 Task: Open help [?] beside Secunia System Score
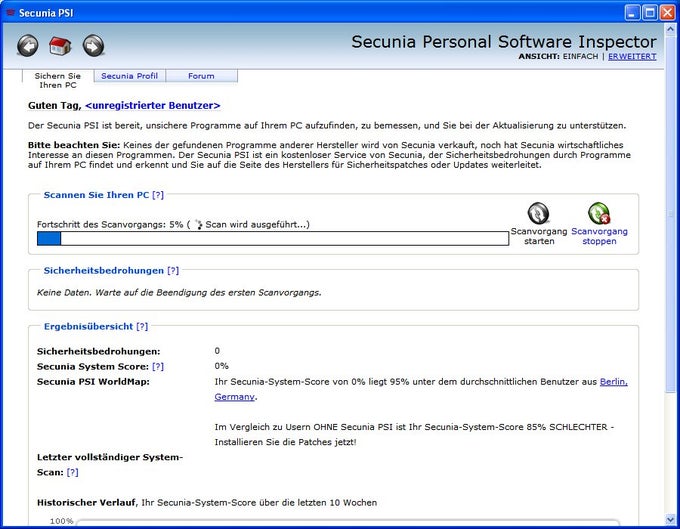(x=158, y=366)
